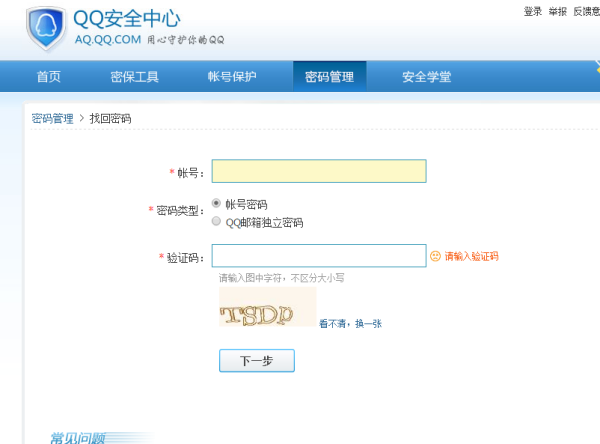Screen dimensions: 600x444
Task: Click the 反馈意见 link at top
Action: [x=587, y=11]
